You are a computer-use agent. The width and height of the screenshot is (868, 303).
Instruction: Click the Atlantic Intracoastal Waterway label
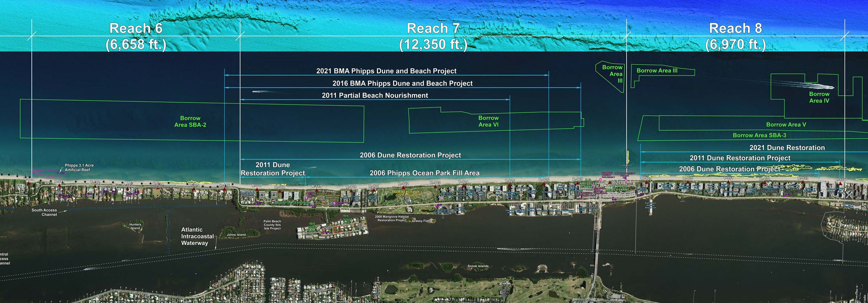[x=197, y=236]
